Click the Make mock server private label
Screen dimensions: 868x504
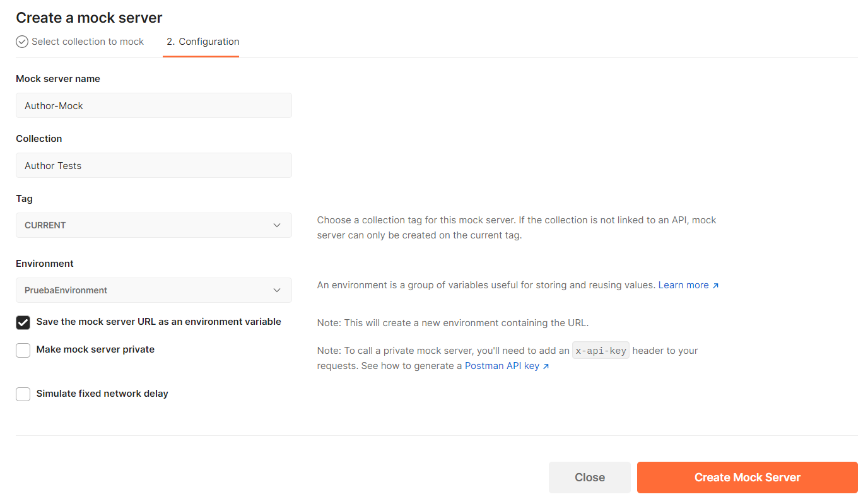point(95,349)
